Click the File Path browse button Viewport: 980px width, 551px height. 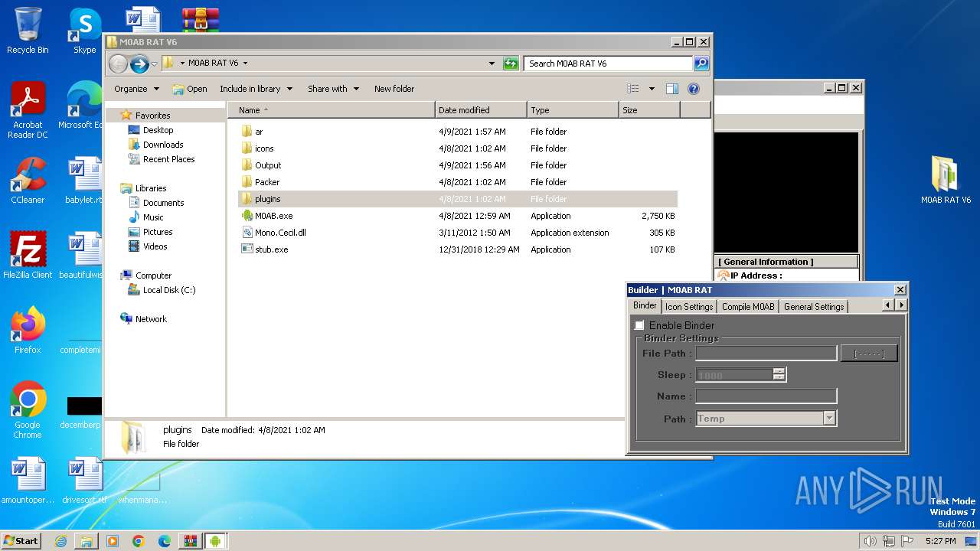869,354
